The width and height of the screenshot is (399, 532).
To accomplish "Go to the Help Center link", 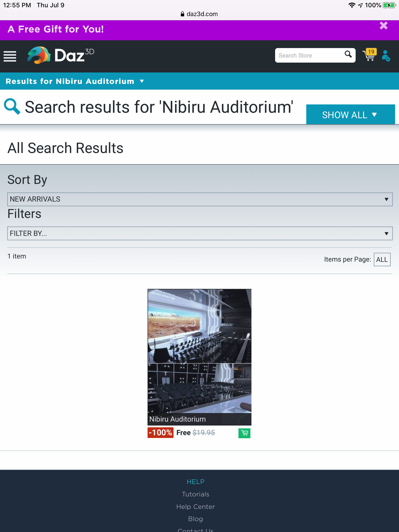I will 196,507.
